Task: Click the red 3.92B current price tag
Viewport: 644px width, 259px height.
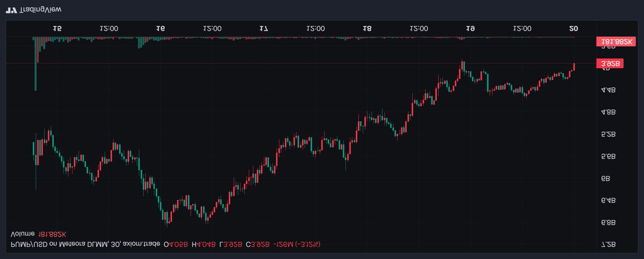Action: point(611,64)
